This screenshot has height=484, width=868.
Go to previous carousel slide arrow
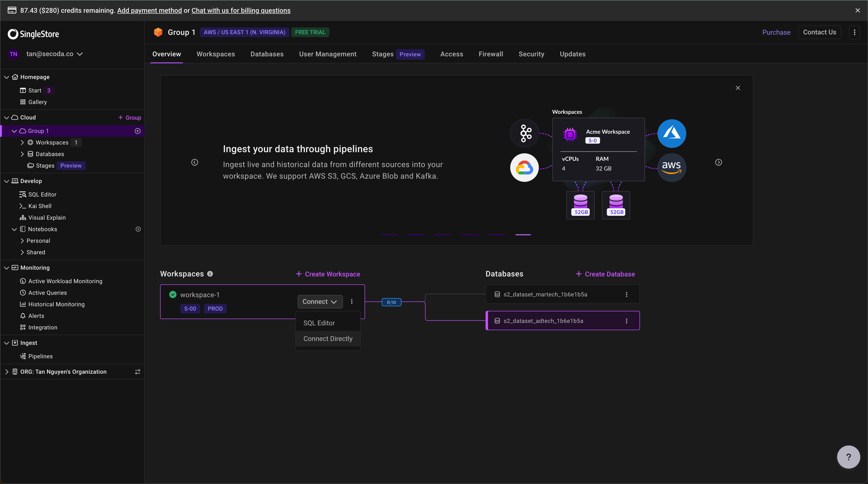[195, 162]
